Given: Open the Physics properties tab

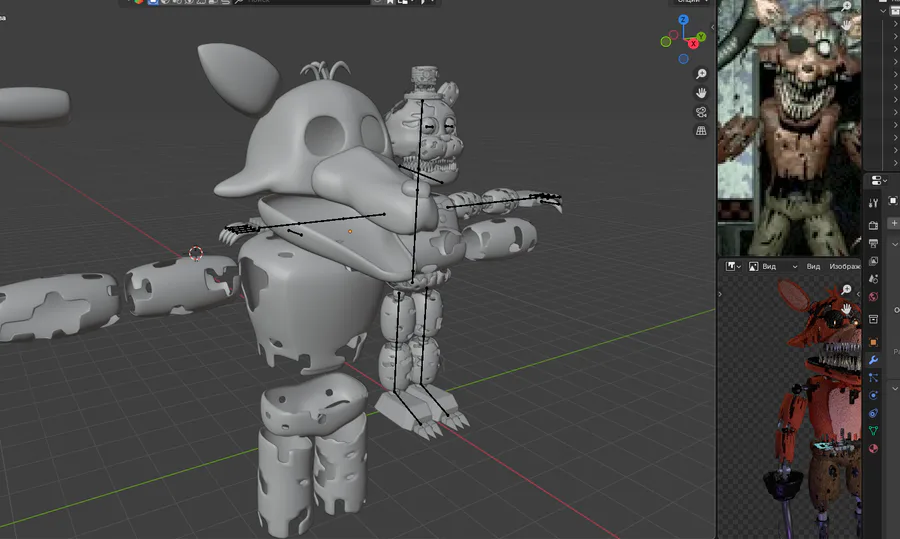Looking at the screenshot, I should (873, 395).
